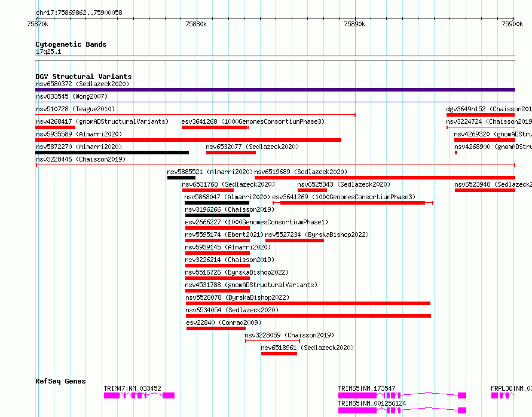
Task: Open nsv833545 (Wong2007) variant label
Action: click(72, 96)
